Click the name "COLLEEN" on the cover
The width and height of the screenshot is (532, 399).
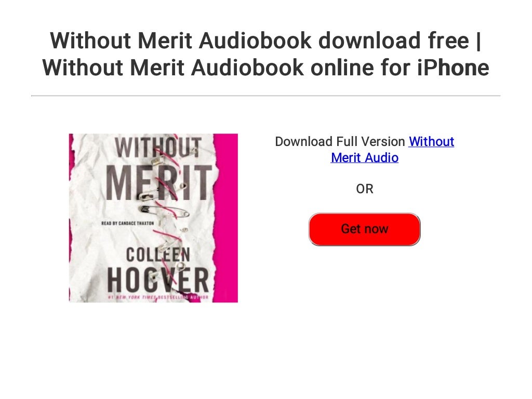point(158,255)
